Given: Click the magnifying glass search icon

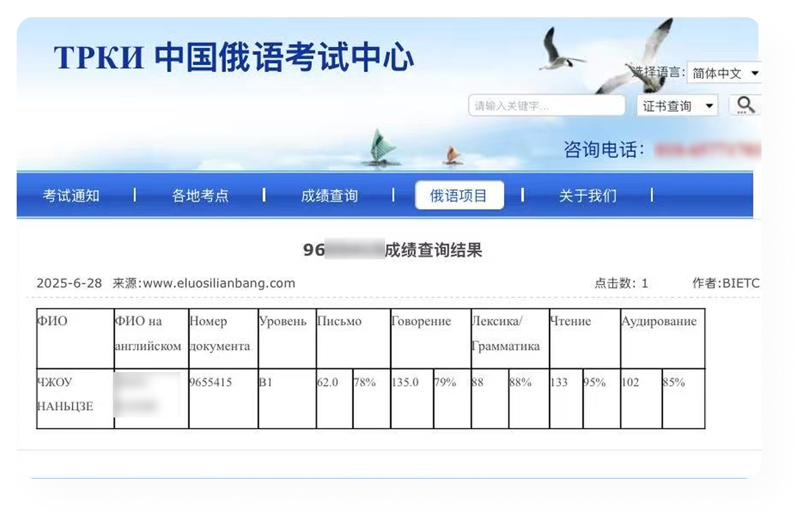Looking at the screenshot, I should [746, 106].
